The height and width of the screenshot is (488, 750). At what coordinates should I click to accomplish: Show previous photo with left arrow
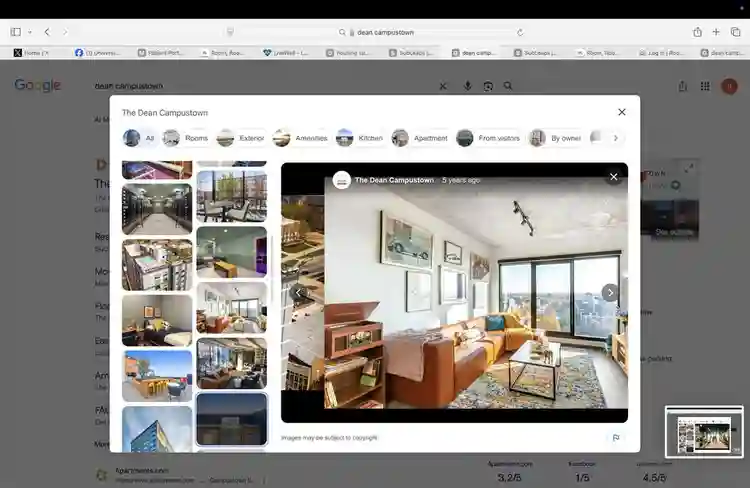click(298, 292)
